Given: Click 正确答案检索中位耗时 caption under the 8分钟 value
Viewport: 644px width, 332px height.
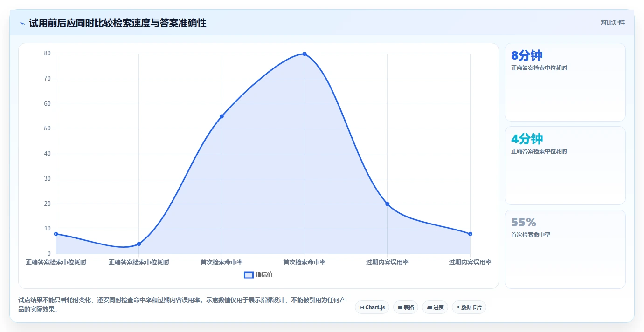Looking at the screenshot, I should tap(539, 68).
